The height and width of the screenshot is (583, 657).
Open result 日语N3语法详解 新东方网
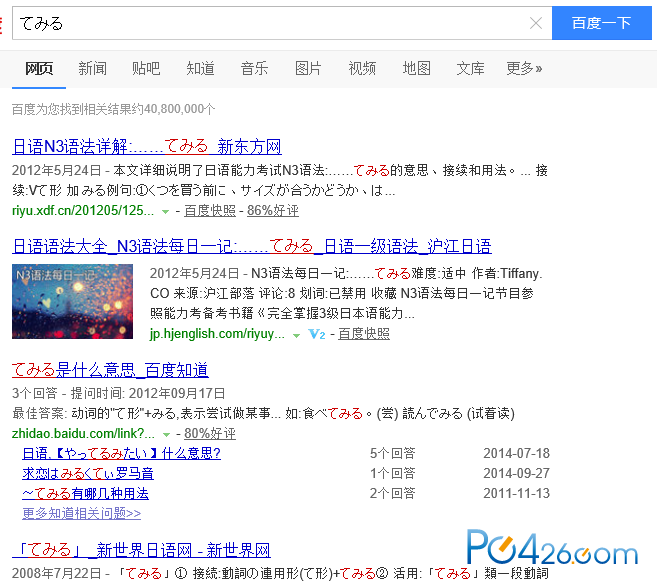pyautogui.click(x=147, y=147)
